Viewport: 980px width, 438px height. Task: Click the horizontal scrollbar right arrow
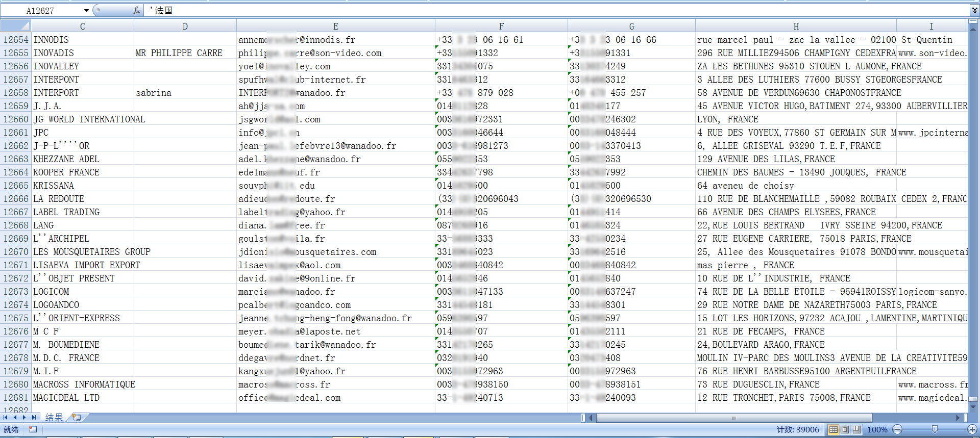pos(958,418)
